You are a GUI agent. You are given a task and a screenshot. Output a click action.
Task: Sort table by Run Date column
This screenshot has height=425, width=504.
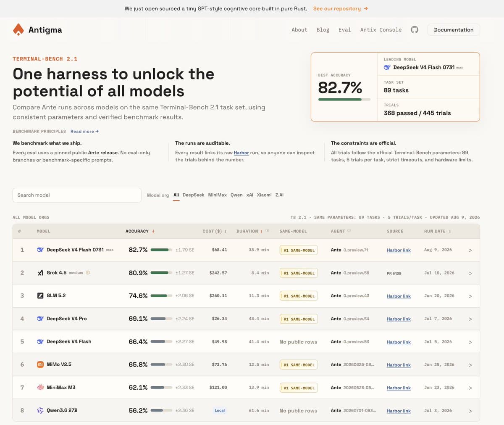coord(437,231)
